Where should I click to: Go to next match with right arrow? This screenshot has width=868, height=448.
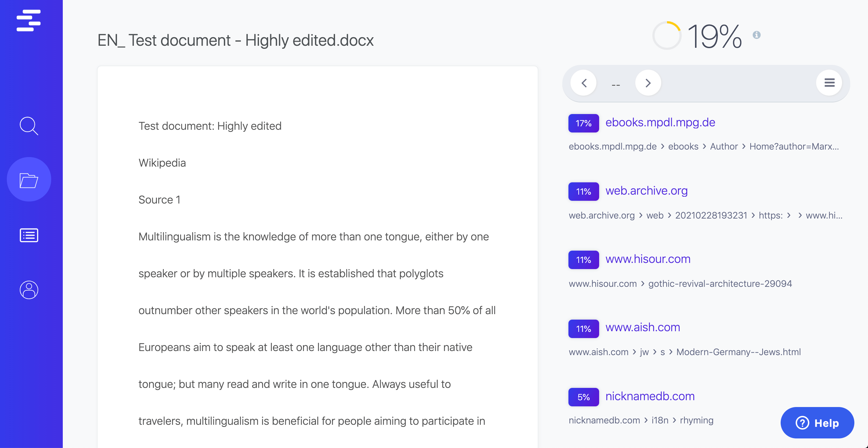648,83
